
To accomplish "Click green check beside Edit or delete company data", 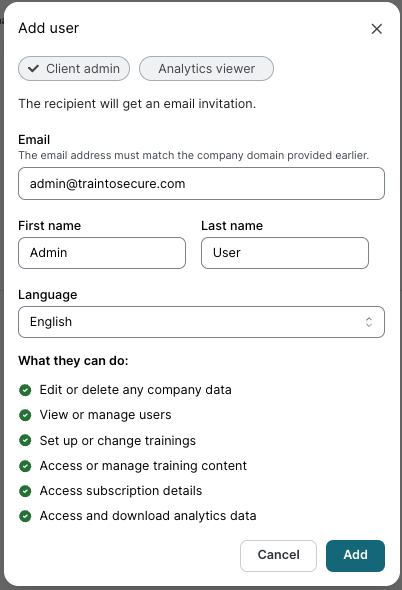I will [x=25, y=390].
